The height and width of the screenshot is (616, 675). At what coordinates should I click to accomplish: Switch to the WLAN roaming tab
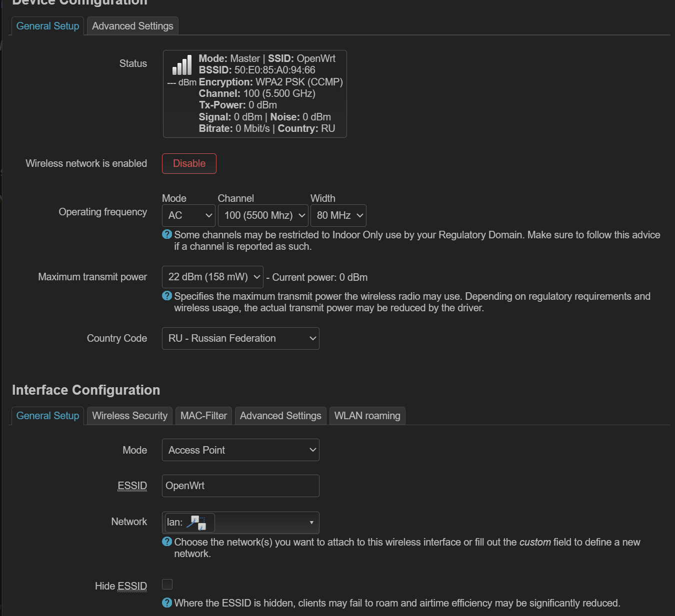point(367,416)
